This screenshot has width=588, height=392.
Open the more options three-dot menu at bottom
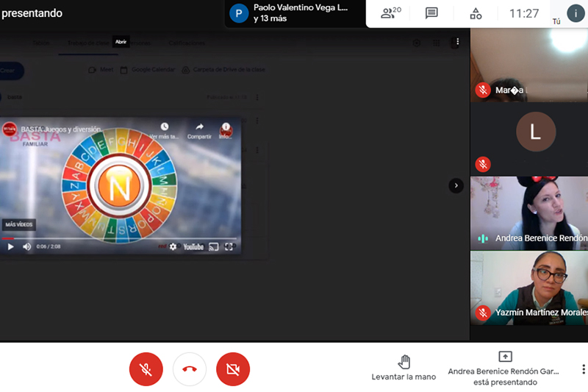(x=583, y=369)
